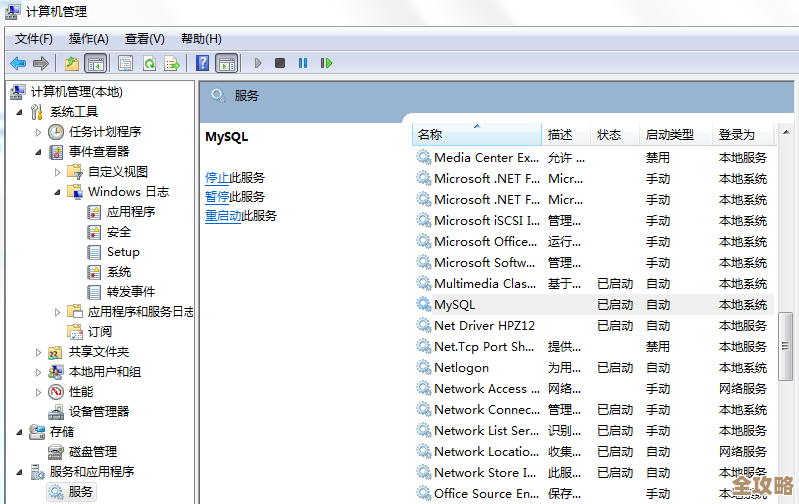Sort by the 启动类型 column header
Image resolution: width=799 pixels, height=504 pixels.
pyautogui.click(x=675, y=135)
